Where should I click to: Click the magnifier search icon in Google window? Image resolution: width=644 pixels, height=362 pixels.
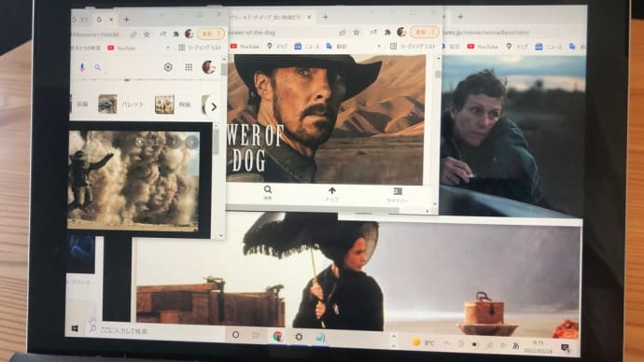point(97,67)
